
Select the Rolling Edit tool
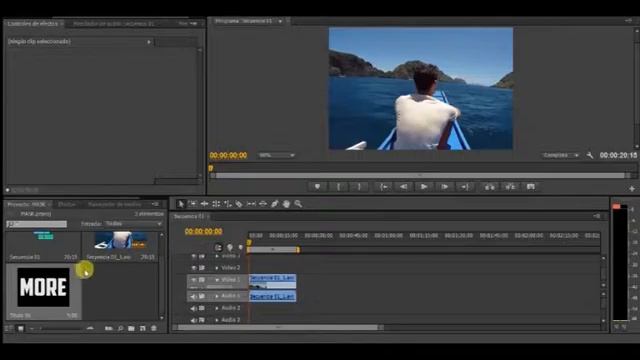coord(216,204)
